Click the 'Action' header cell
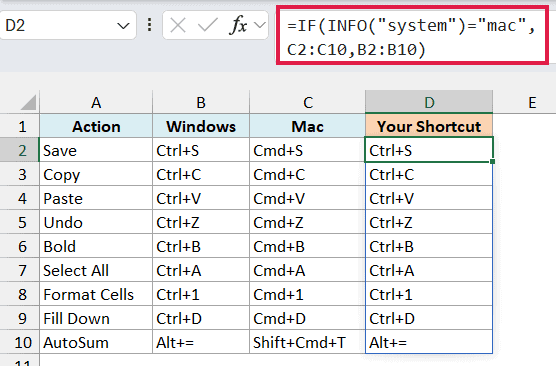556x366 pixels. click(x=96, y=126)
